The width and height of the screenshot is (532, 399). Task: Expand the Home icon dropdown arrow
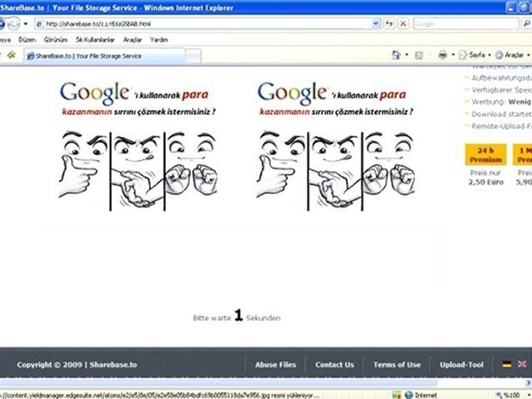coord(406,55)
